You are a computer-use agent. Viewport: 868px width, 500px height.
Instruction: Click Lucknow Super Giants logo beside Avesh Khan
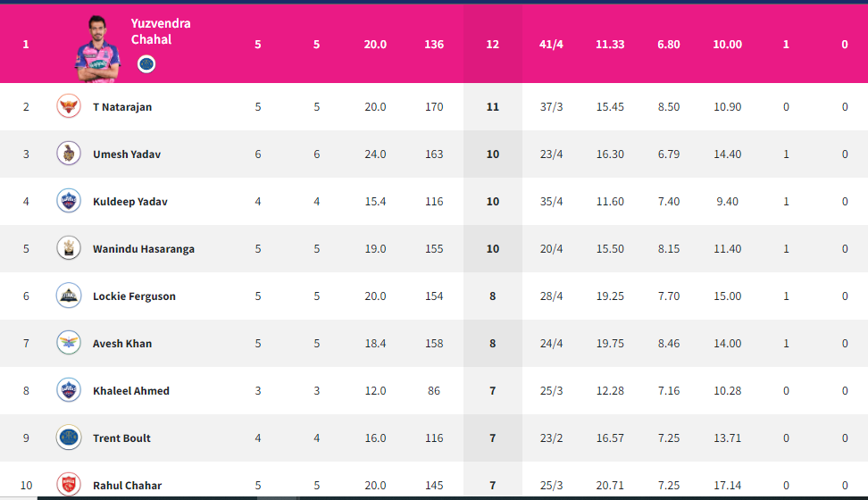(x=69, y=343)
